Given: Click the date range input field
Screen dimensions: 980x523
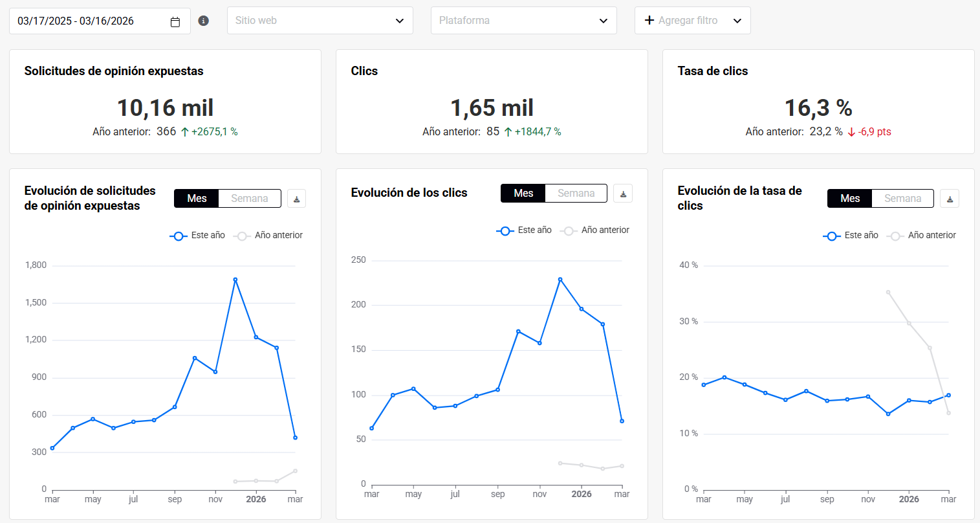Looking at the screenshot, I should pos(91,21).
